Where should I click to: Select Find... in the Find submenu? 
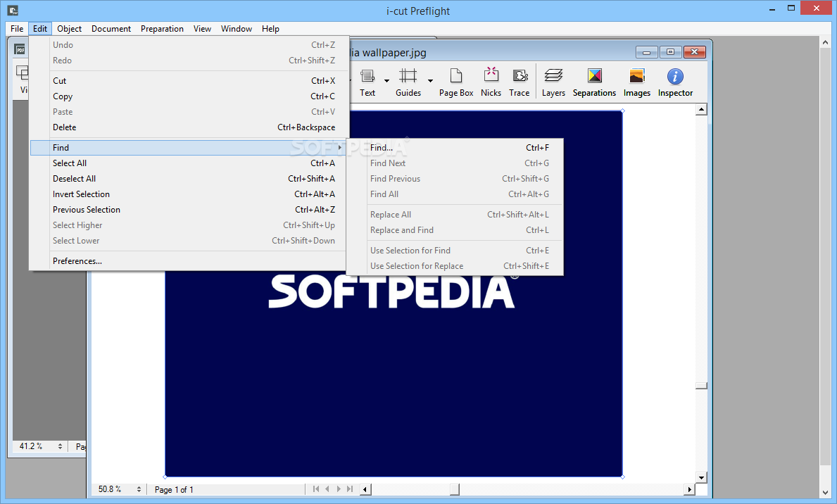click(x=455, y=147)
